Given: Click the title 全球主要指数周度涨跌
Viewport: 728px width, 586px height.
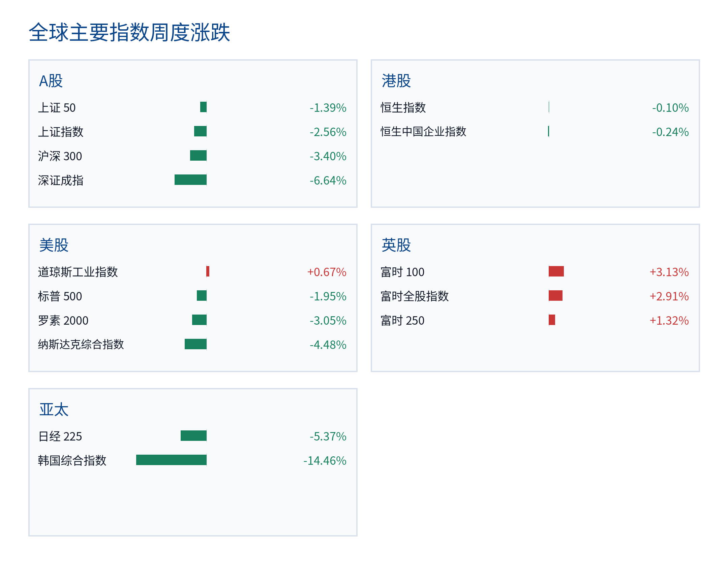Looking at the screenshot, I should click(129, 32).
